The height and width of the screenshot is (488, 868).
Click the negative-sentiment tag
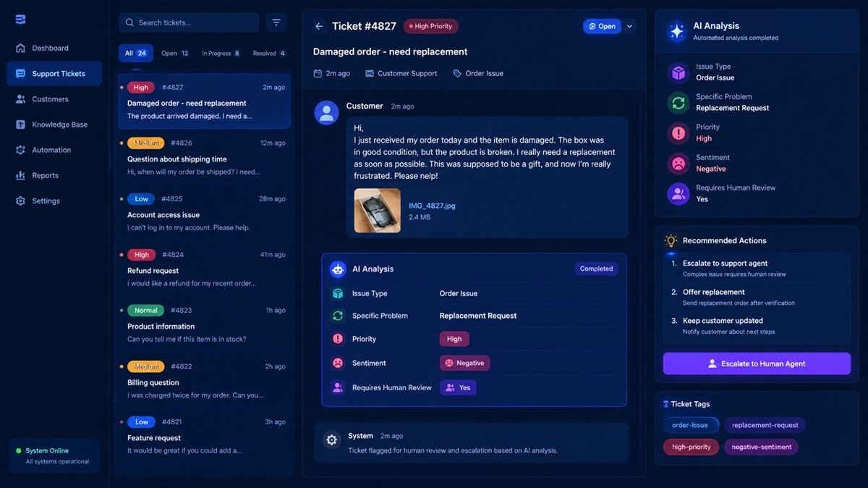pos(761,447)
